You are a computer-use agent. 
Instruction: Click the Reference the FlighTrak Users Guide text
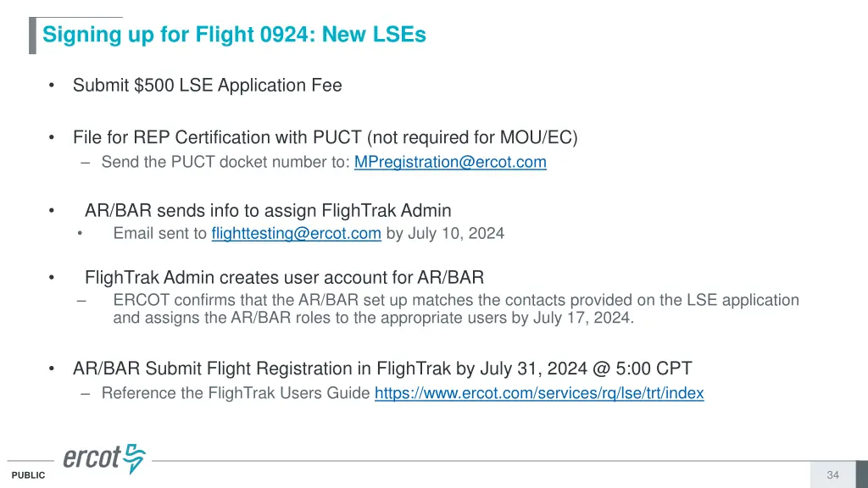click(236, 393)
